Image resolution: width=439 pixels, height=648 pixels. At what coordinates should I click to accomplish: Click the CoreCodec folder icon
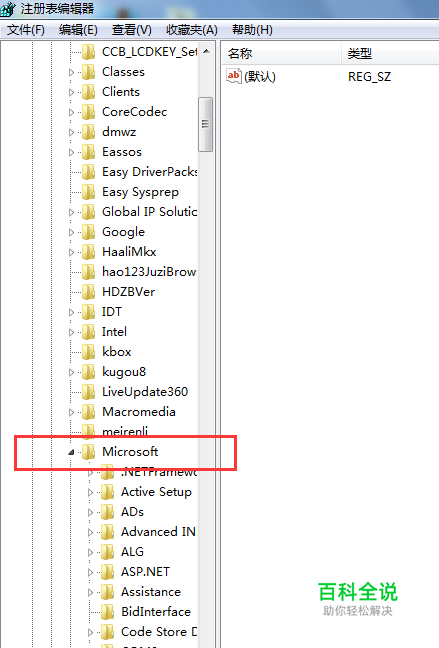coord(88,112)
